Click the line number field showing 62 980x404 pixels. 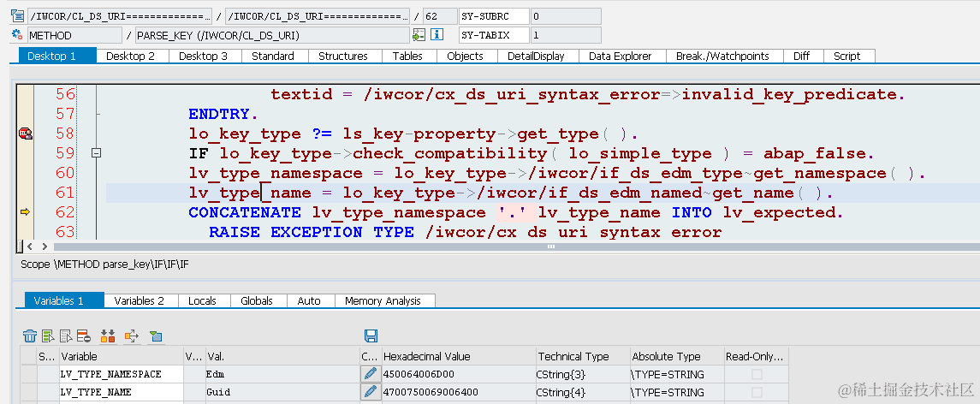[x=439, y=16]
